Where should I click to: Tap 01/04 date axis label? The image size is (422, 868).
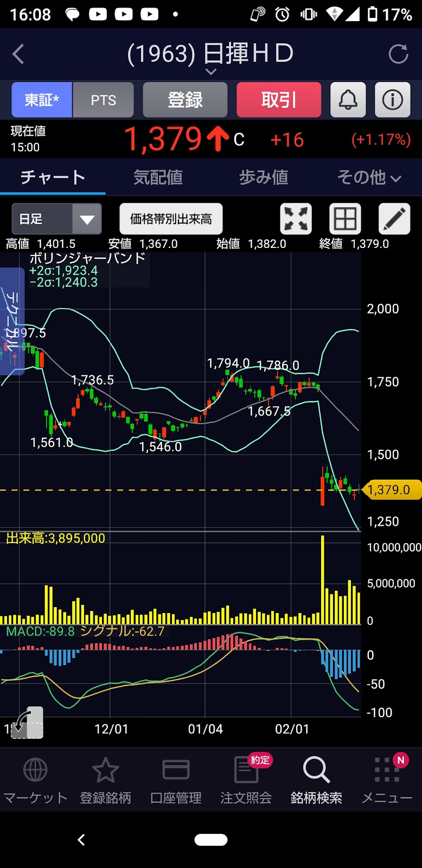point(206,729)
